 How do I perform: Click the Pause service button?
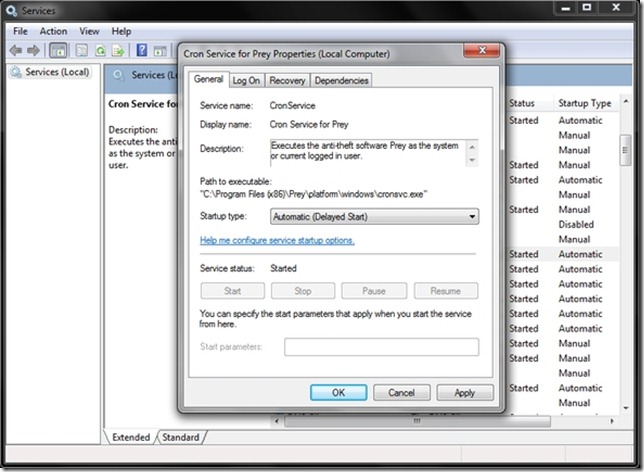[x=374, y=291]
